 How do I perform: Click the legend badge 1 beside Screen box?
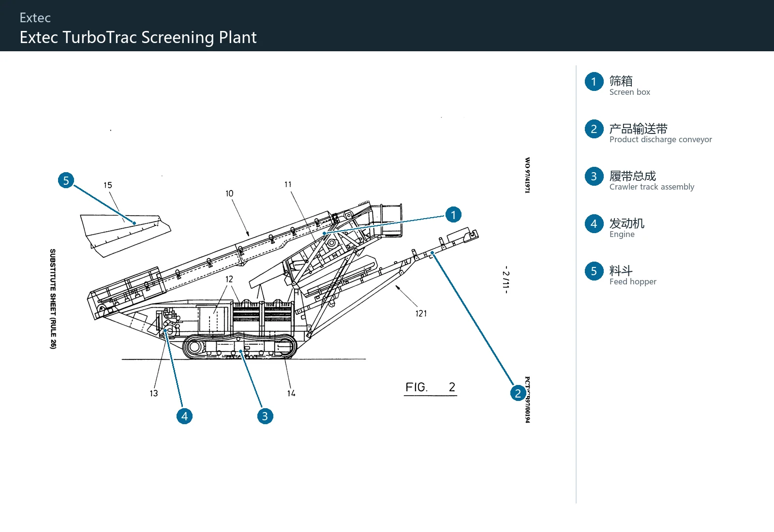[x=594, y=82]
